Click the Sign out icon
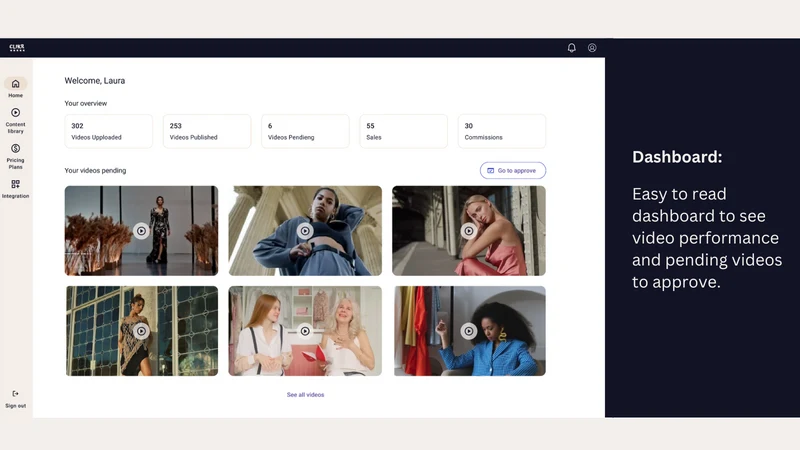This screenshot has height=450, width=800. (x=15, y=393)
